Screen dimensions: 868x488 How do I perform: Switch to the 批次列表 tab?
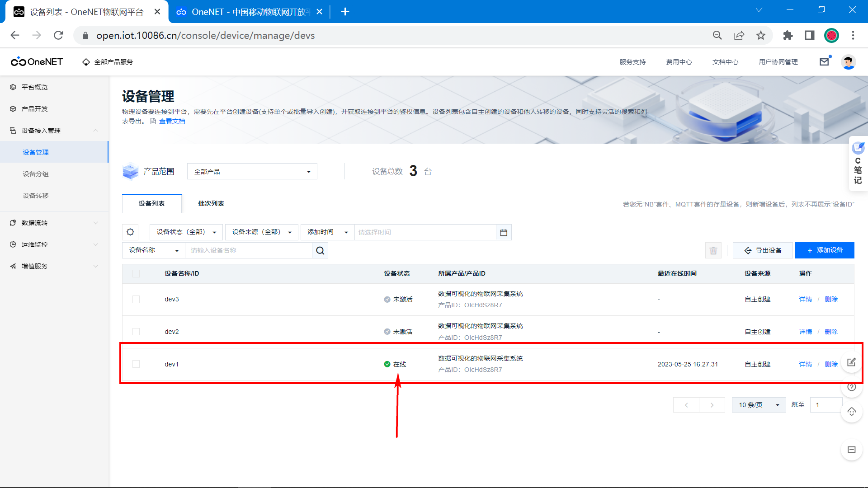[211, 203]
